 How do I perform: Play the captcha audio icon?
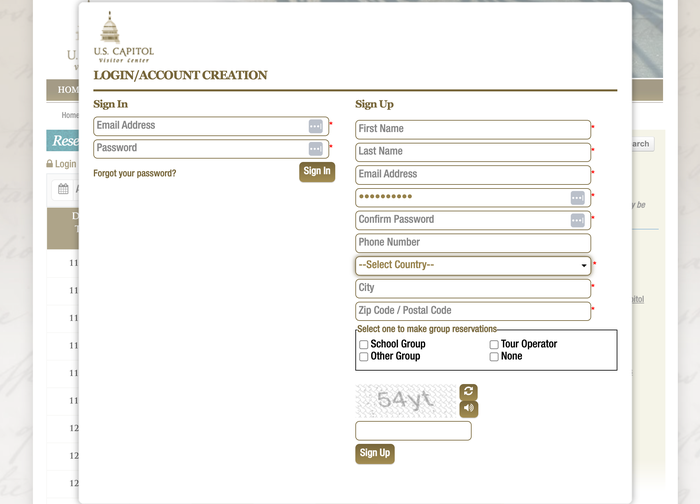coord(468,408)
